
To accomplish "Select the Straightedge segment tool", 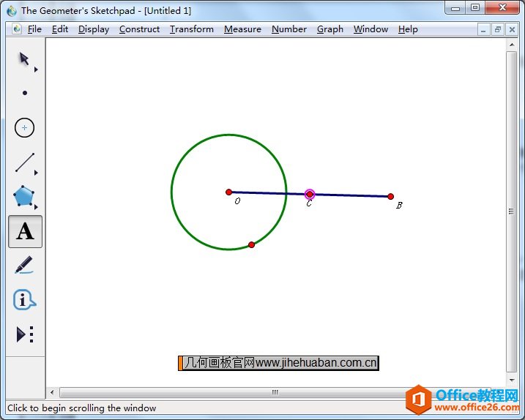I will click(25, 162).
